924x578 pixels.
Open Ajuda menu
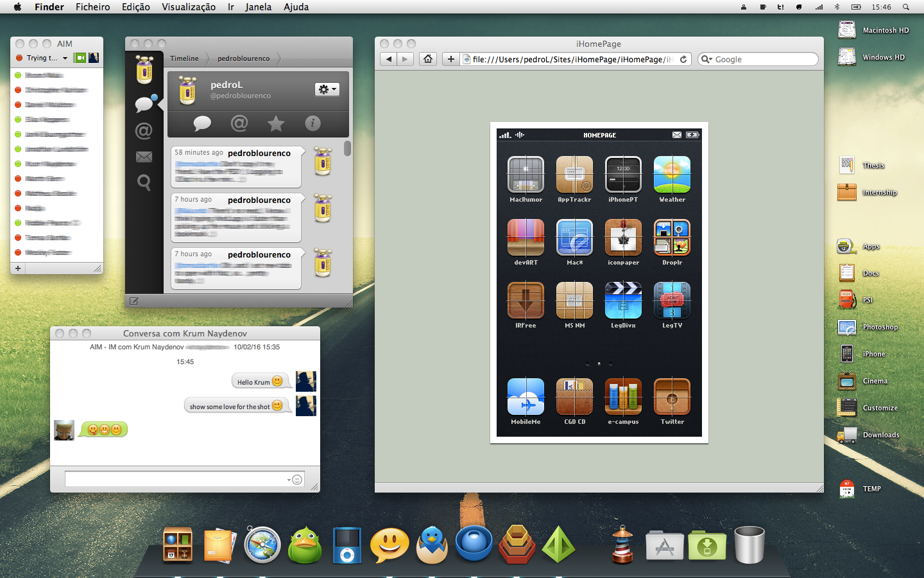tap(296, 7)
